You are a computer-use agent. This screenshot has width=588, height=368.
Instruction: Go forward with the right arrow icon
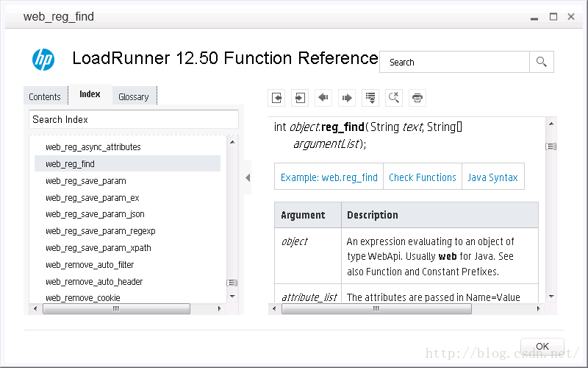coord(347,98)
